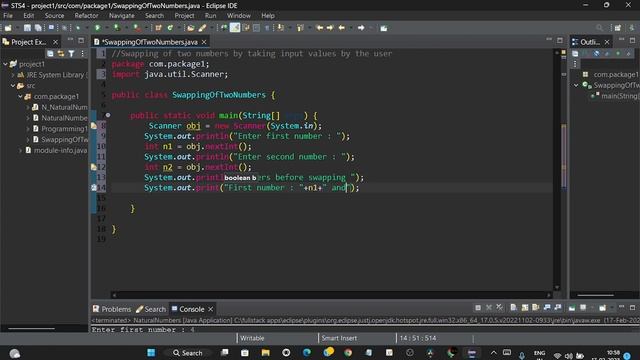Image resolution: width=640 pixels, height=360 pixels.
Task: Select main(String[]) method in the Outline
Action: click(x=616, y=96)
